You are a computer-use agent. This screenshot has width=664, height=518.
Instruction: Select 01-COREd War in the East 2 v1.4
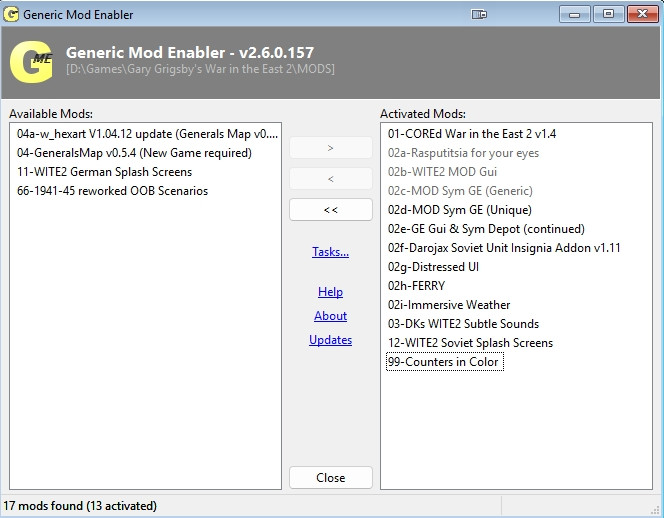coord(472,134)
